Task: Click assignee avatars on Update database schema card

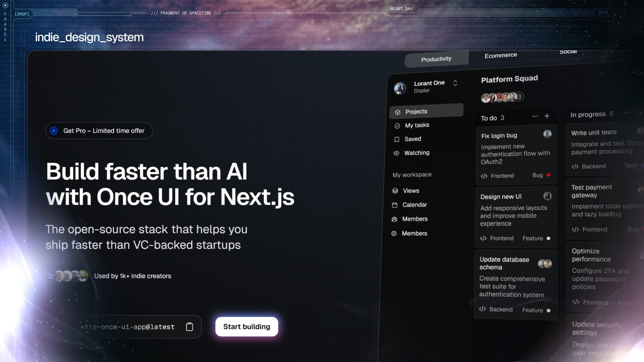Action: (x=545, y=264)
